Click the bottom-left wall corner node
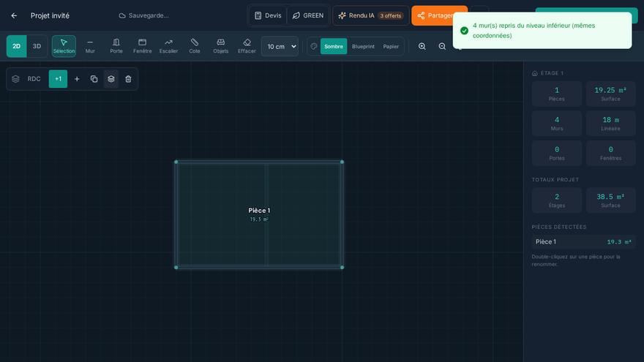Image resolution: width=644 pixels, height=362 pixels. click(x=176, y=267)
